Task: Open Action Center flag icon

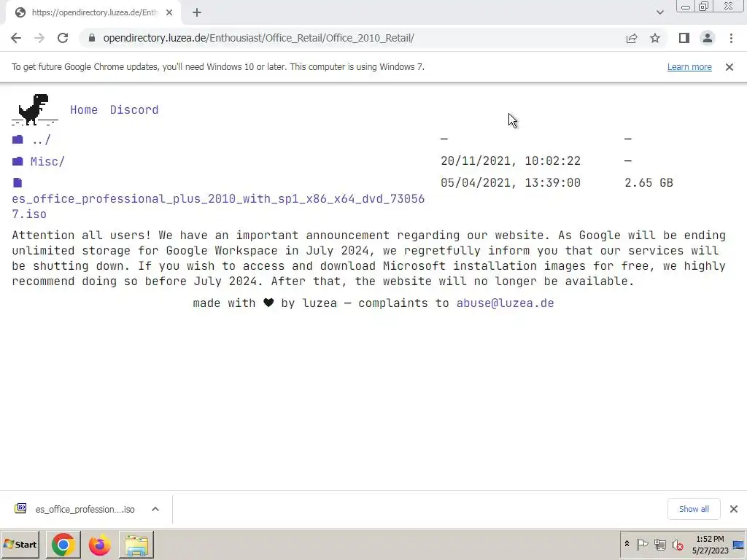Action: (x=642, y=544)
